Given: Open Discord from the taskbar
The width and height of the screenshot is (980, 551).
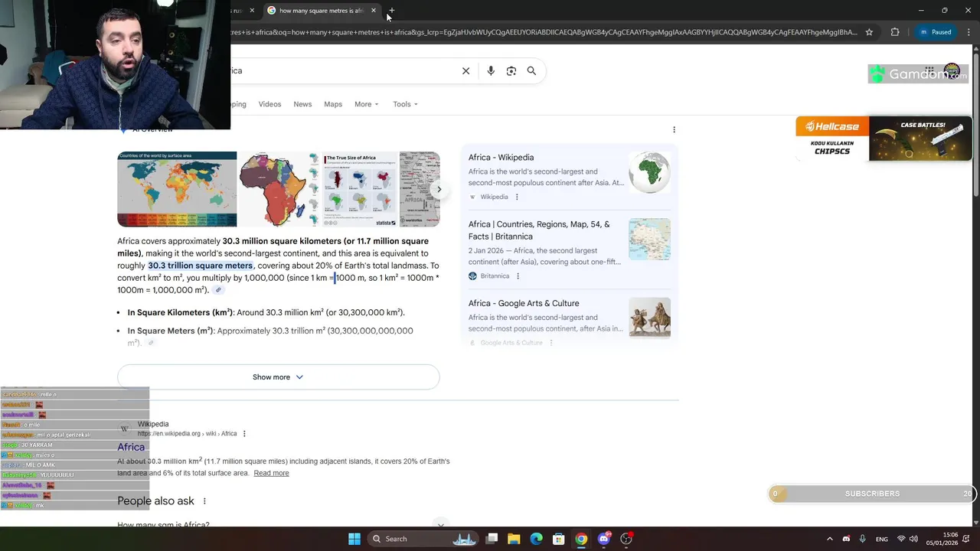Looking at the screenshot, I should click(604, 539).
